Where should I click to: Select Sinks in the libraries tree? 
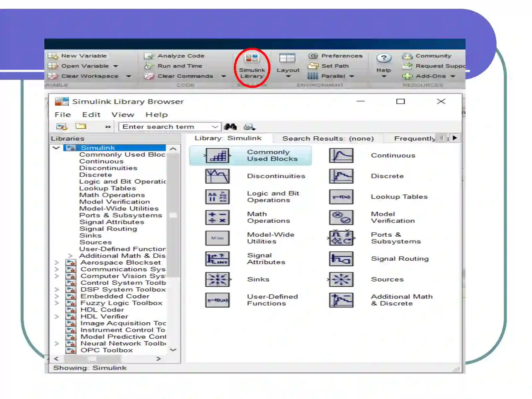tap(90, 235)
